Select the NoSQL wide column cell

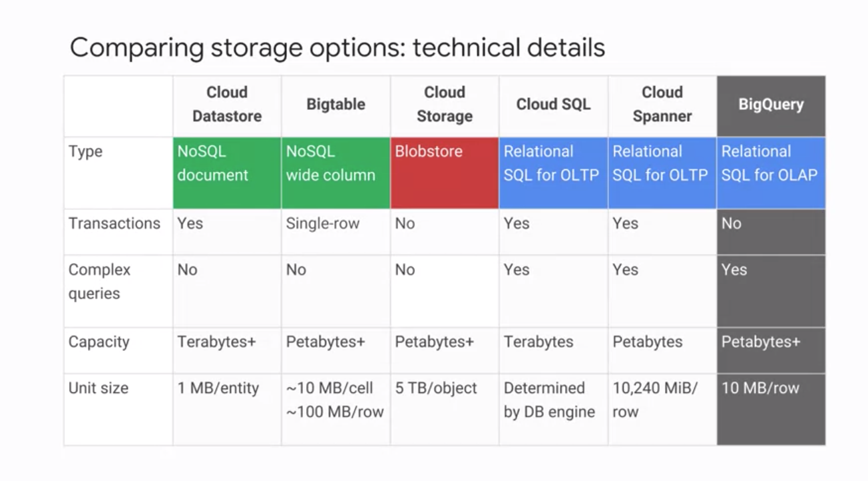coord(335,173)
